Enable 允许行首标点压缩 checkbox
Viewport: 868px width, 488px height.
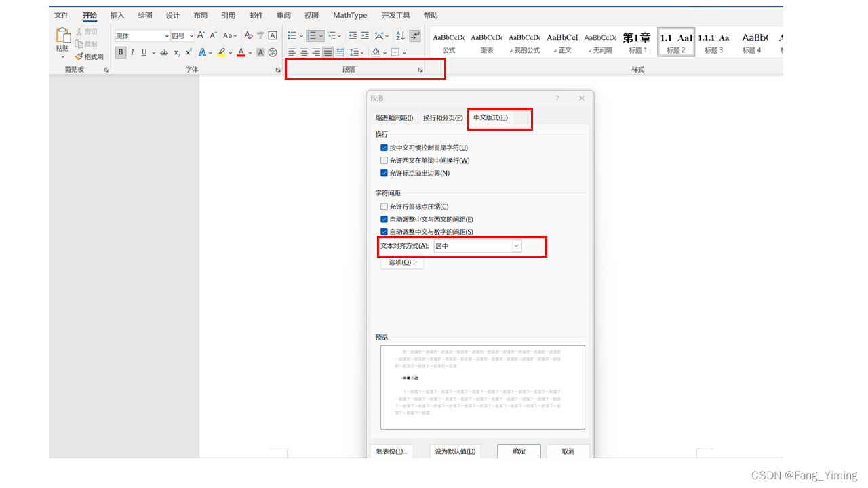pyautogui.click(x=384, y=207)
